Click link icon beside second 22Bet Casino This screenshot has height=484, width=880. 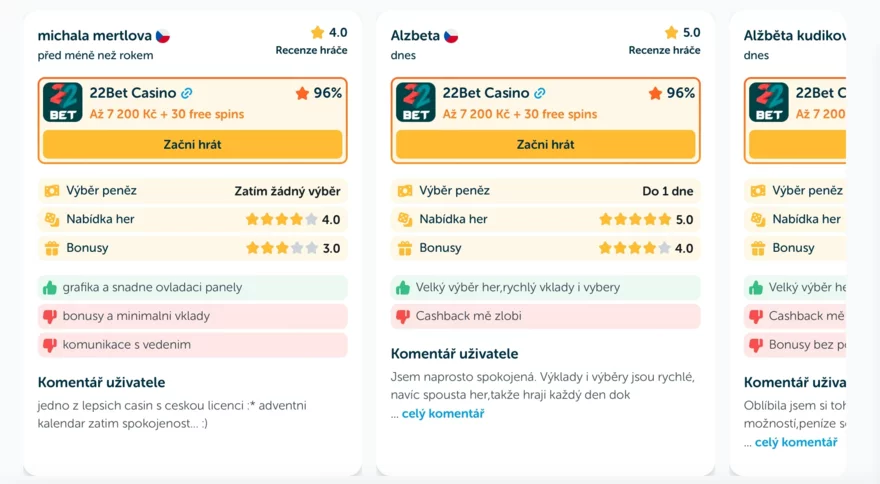pyautogui.click(x=540, y=94)
